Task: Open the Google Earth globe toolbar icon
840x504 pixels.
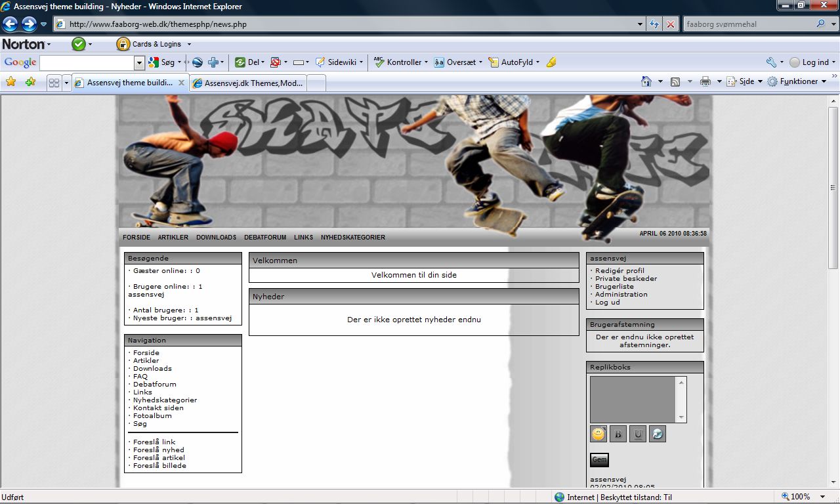Action: 197,62
